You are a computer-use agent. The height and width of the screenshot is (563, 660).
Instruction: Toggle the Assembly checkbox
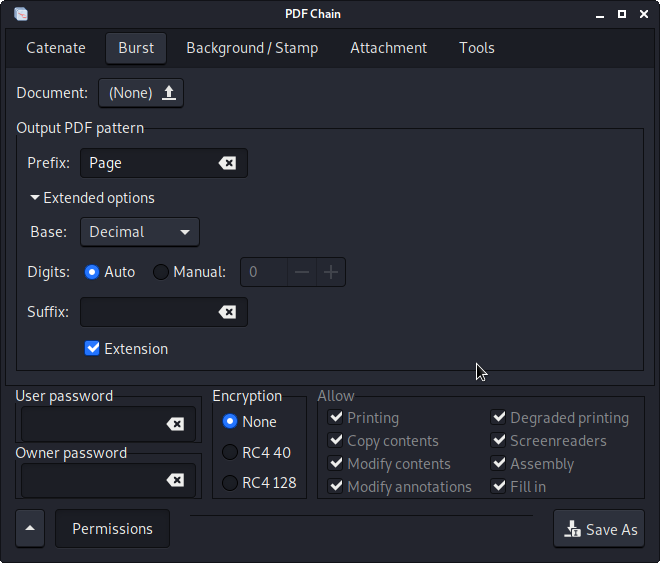tap(499, 463)
